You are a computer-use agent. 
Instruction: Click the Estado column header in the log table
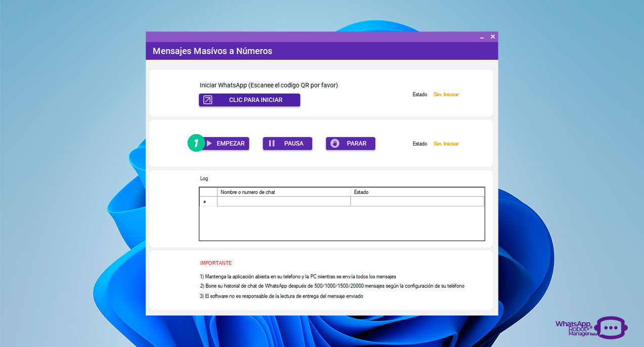pos(418,192)
